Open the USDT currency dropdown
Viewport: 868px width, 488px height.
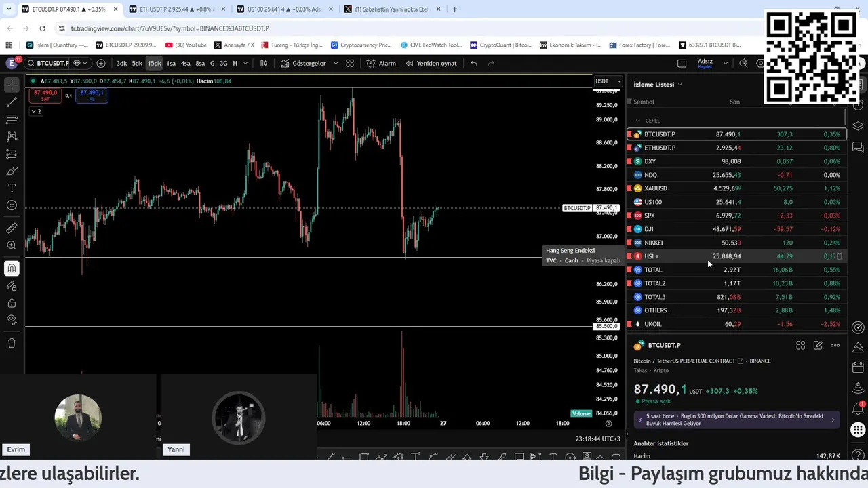pos(608,81)
